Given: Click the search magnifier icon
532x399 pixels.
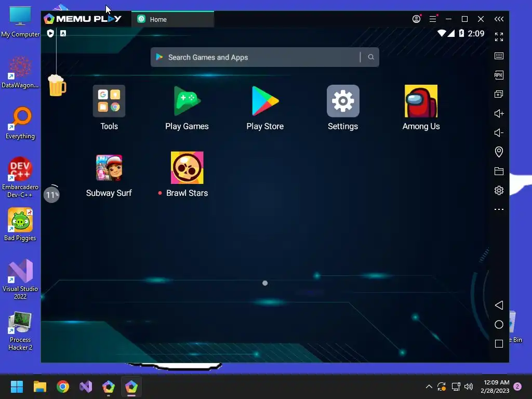Looking at the screenshot, I should pyautogui.click(x=371, y=57).
